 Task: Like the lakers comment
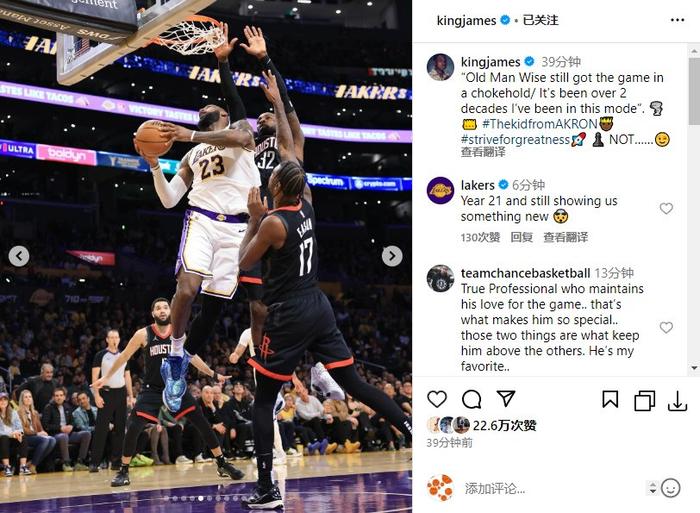pos(666,209)
